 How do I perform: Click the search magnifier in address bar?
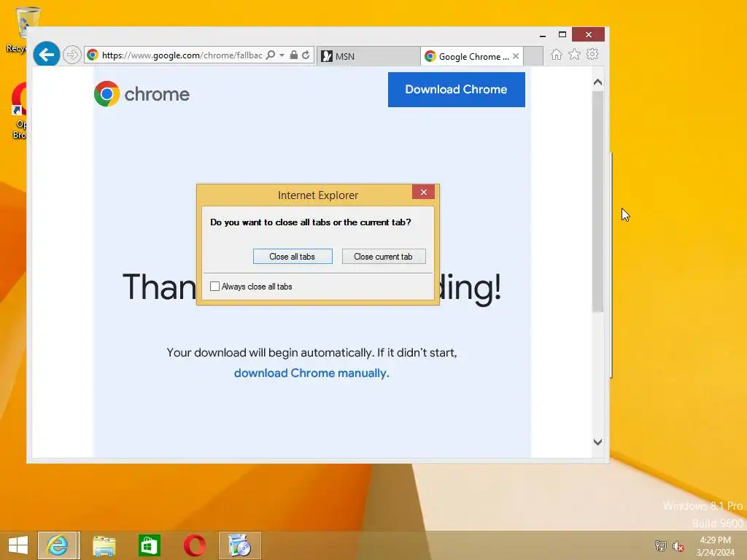click(x=270, y=55)
